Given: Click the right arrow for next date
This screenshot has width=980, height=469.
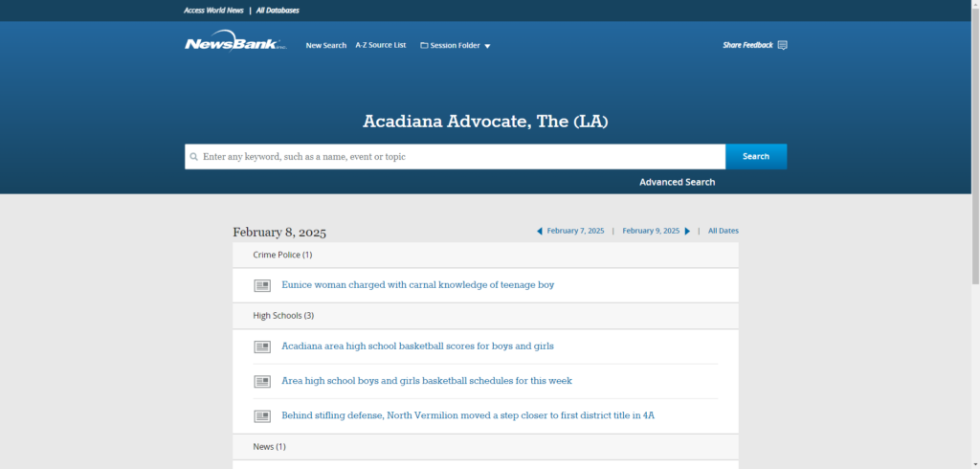Looking at the screenshot, I should coord(687,231).
